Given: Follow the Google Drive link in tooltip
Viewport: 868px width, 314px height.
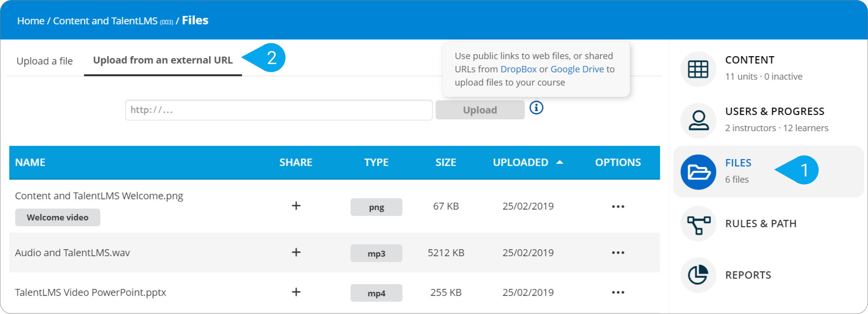Looking at the screenshot, I should coord(577,69).
